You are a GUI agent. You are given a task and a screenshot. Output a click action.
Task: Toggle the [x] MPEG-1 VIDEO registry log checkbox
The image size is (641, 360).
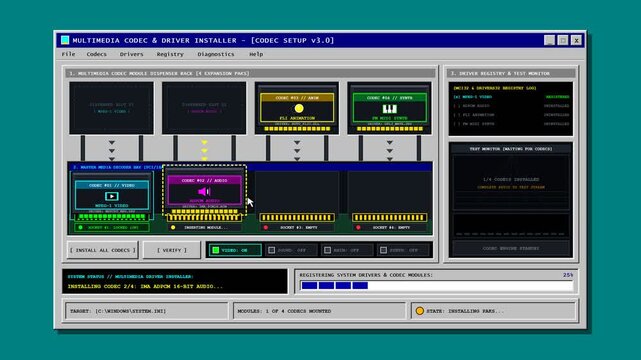[456, 97]
